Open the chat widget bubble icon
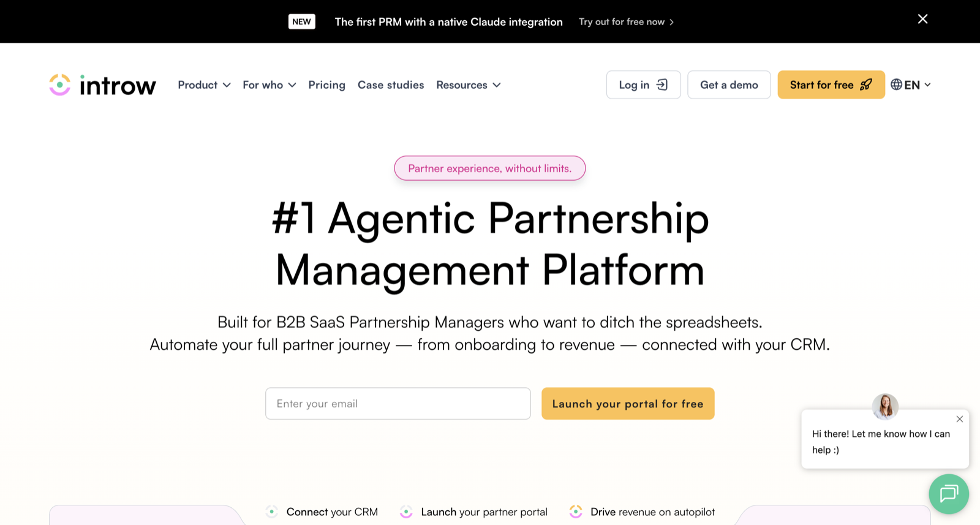The width and height of the screenshot is (980, 525). point(949,493)
